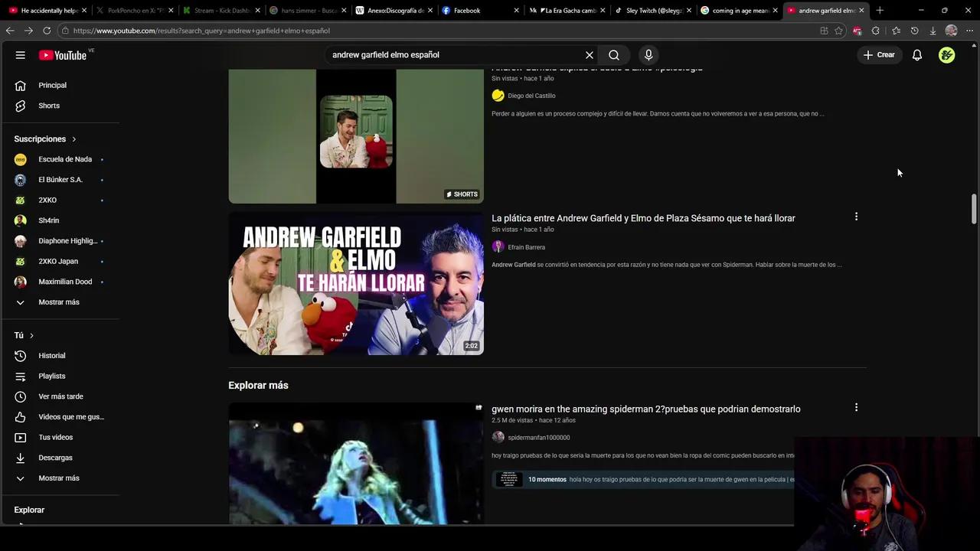Viewport: 980px width, 551px height.
Task: Open gwen morira amazing spiderman title
Action: (x=645, y=409)
